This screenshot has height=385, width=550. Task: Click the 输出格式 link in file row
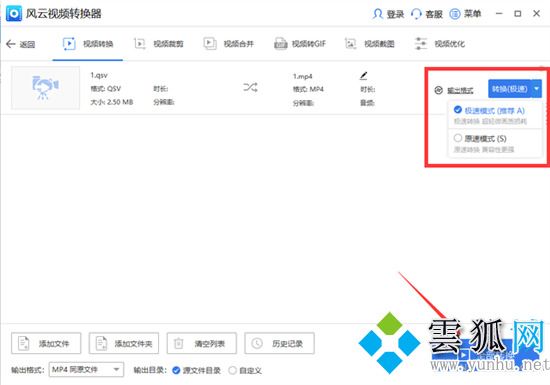[460, 90]
